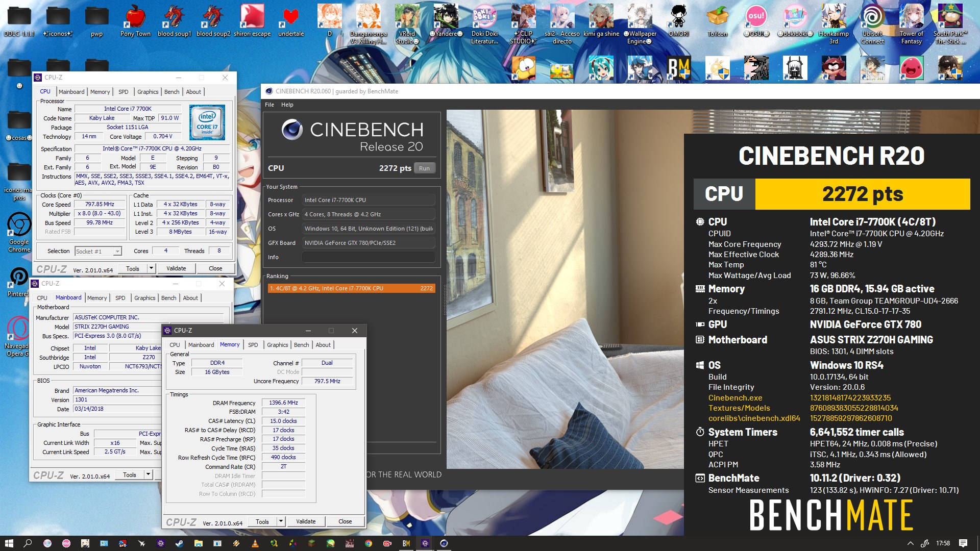Open VLC media player from the taskbar
980x551 pixels.
[255, 543]
